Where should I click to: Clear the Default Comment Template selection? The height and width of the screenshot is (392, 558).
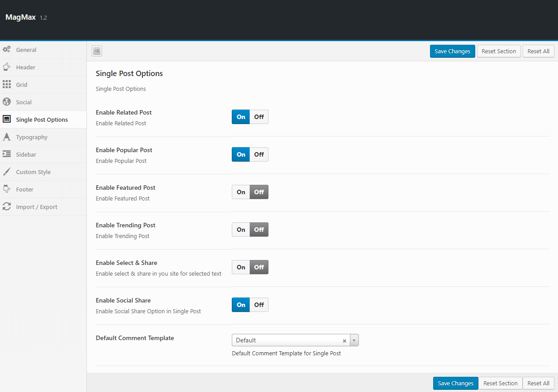click(345, 341)
